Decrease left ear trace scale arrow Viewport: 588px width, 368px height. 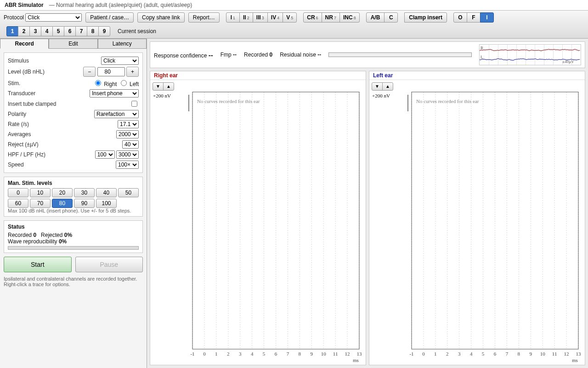click(x=377, y=86)
